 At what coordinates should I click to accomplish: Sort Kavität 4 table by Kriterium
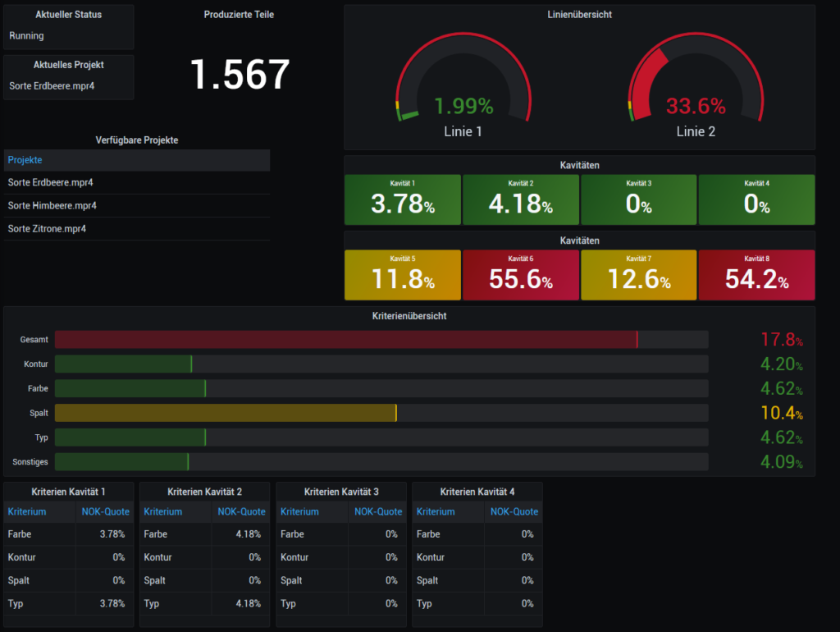tap(436, 512)
